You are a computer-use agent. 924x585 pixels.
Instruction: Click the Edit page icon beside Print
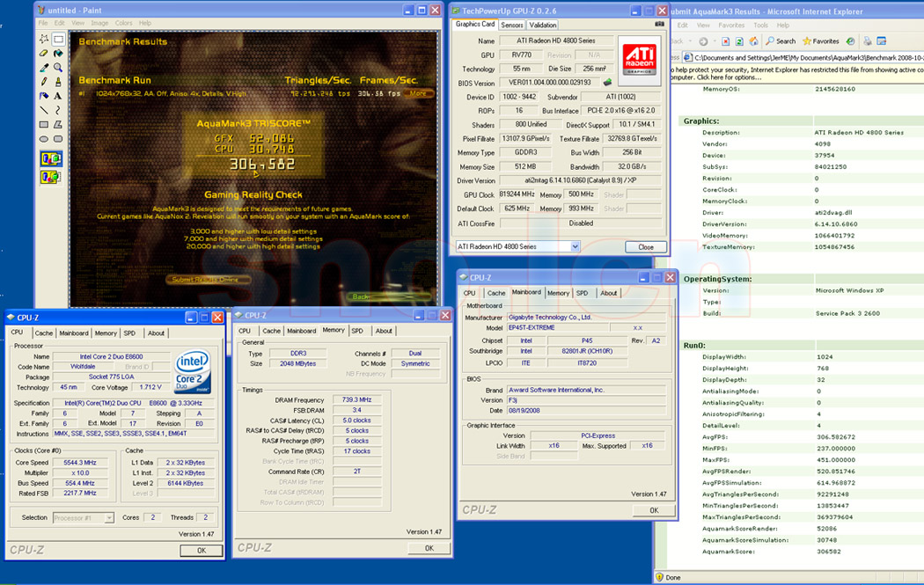click(882, 41)
